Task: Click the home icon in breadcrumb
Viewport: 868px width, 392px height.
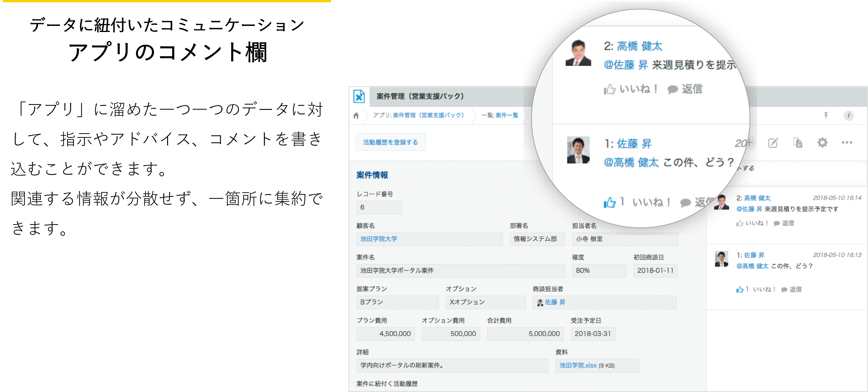Action: [356, 116]
